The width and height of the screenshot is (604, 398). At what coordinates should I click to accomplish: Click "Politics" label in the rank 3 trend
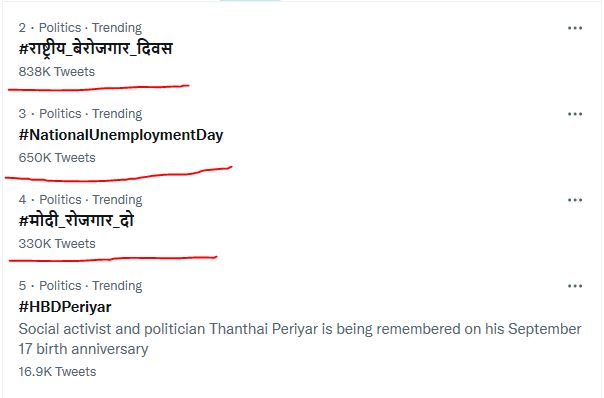coord(60,114)
